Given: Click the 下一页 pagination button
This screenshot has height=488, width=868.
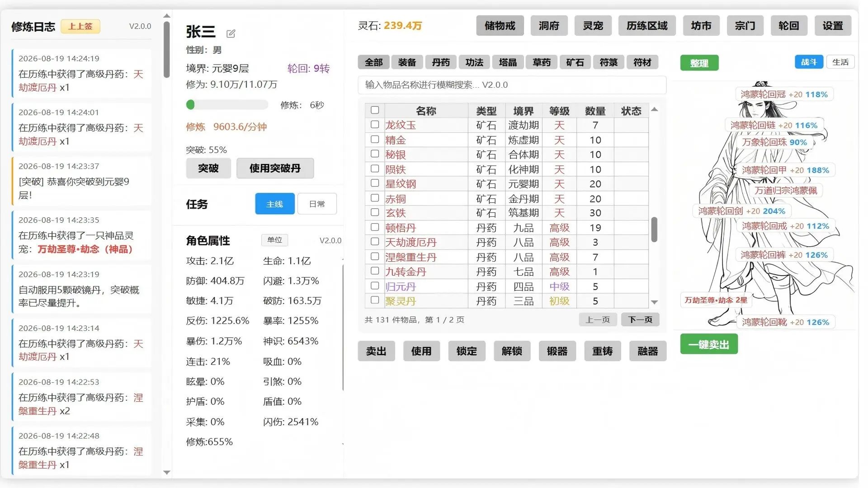Looking at the screenshot, I should point(640,319).
